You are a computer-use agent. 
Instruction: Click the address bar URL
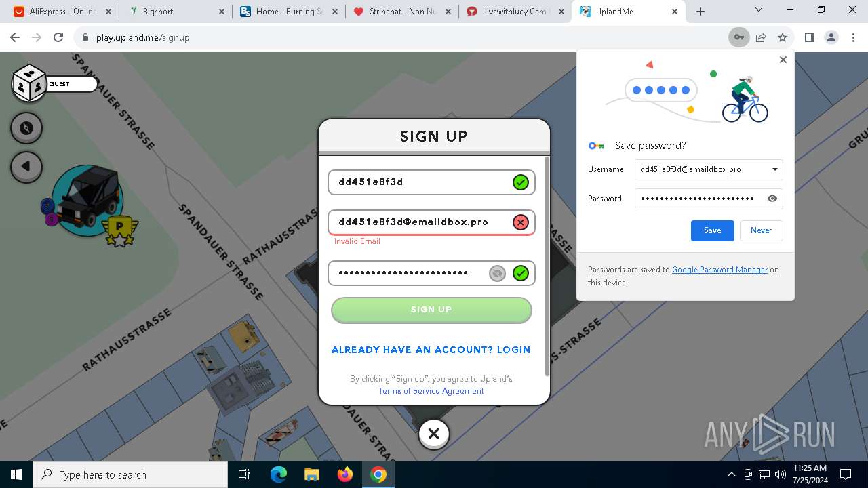tap(143, 37)
